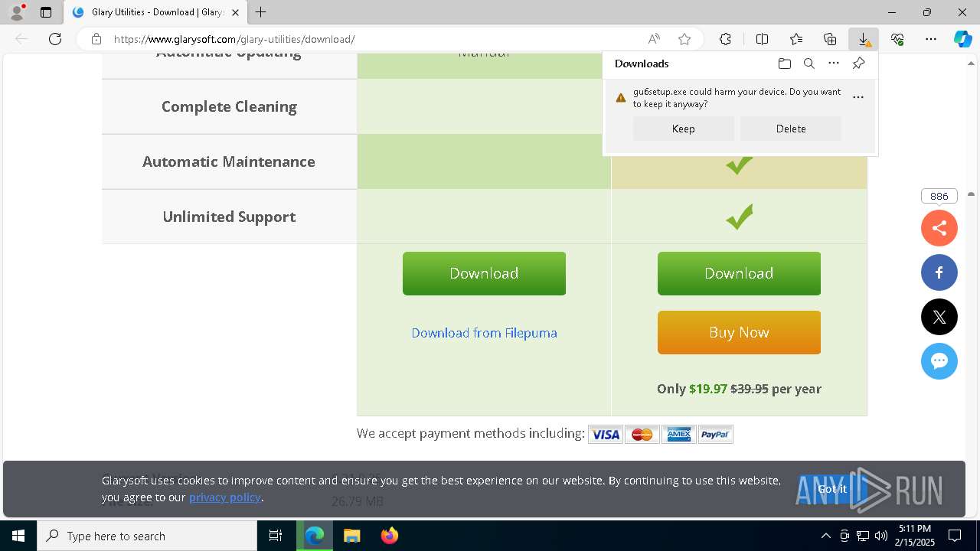Toggle split screen view
Image resolution: width=980 pixels, height=551 pixels.
[762, 39]
